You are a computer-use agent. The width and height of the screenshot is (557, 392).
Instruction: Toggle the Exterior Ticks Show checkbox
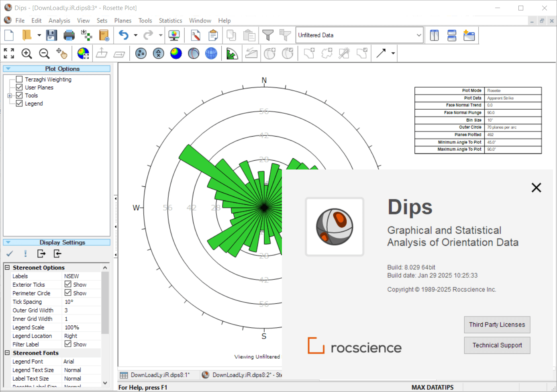click(68, 284)
